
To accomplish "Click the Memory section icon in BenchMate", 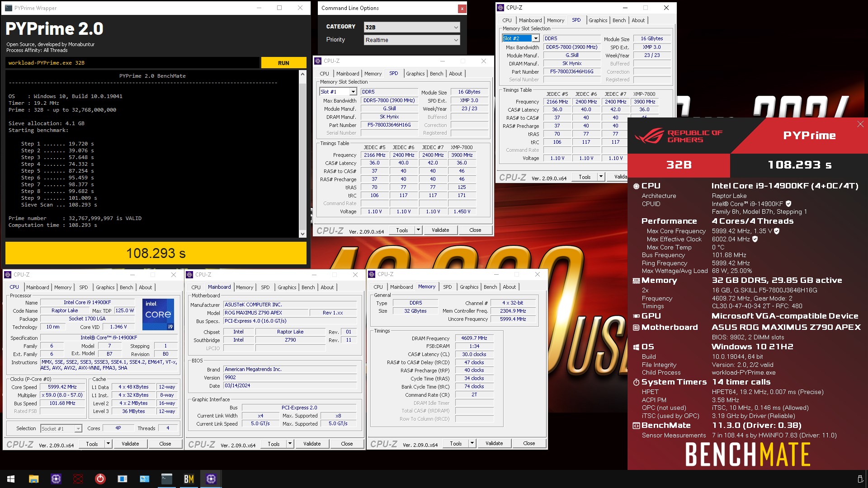I will tap(636, 281).
